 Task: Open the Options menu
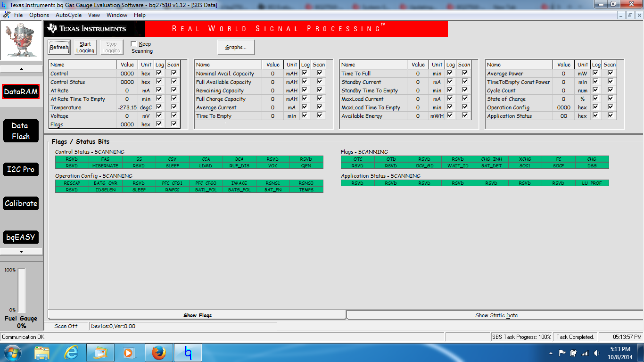(x=39, y=15)
